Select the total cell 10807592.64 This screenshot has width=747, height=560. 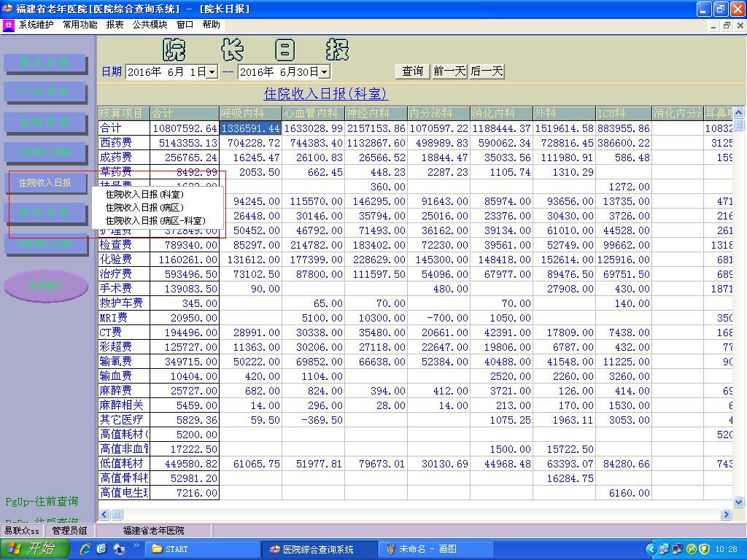185,128
